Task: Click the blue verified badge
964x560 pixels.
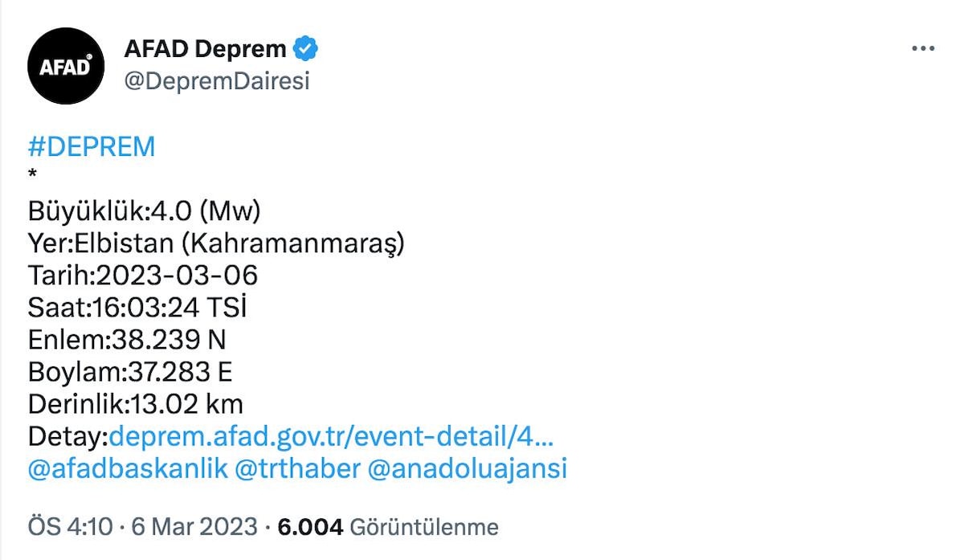Action: (305, 49)
